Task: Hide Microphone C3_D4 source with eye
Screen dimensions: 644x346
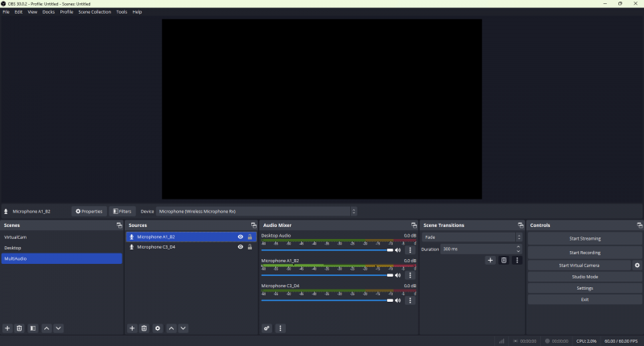Action: [240, 247]
